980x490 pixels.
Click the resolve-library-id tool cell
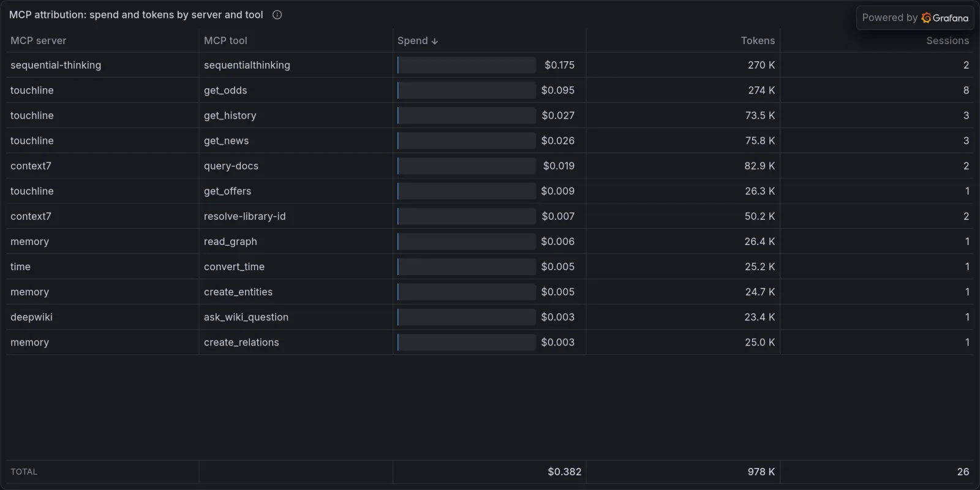click(296, 216)
